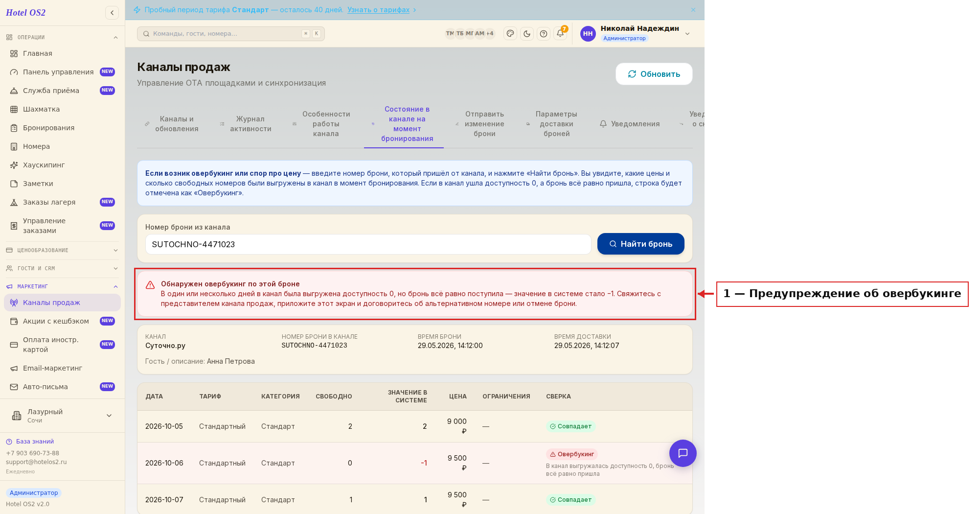Open the Главная sidebar item
Screen dimensions: 980x514
click(62, 53)
